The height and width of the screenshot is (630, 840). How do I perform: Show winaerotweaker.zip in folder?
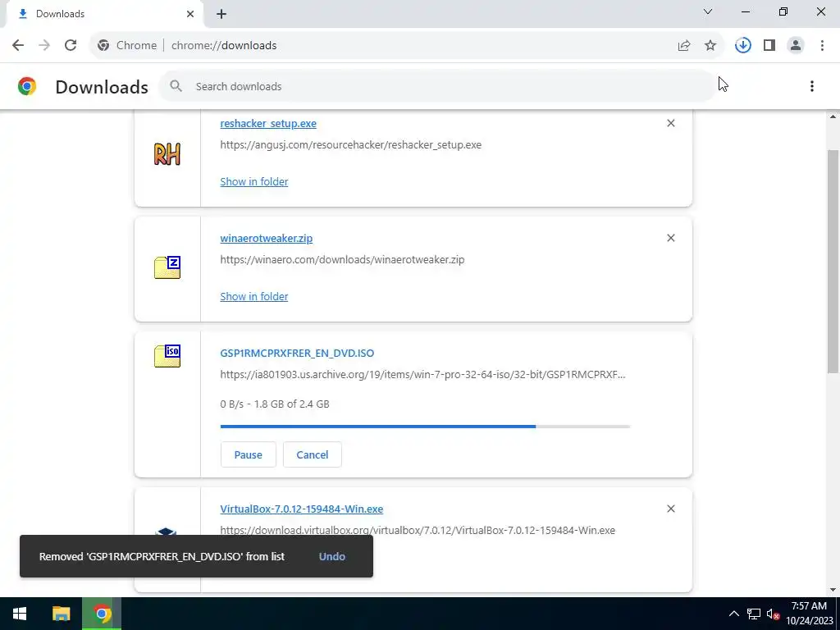(254, 296)
